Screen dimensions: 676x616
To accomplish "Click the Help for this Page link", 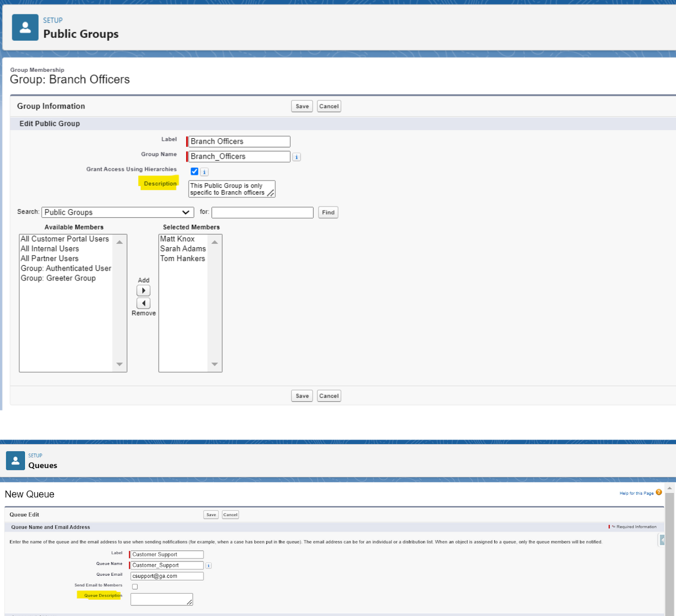I will pyautogui.click(x=636, y=493).
